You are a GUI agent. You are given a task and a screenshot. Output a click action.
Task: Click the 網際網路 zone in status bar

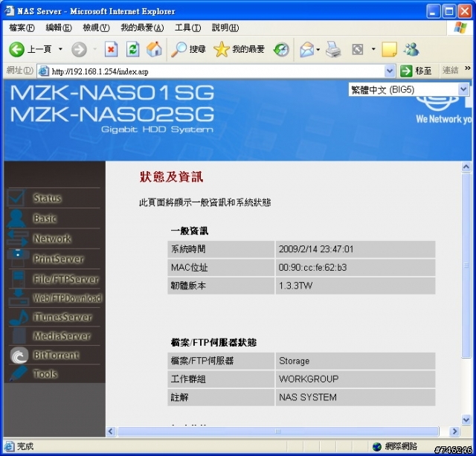395,446
